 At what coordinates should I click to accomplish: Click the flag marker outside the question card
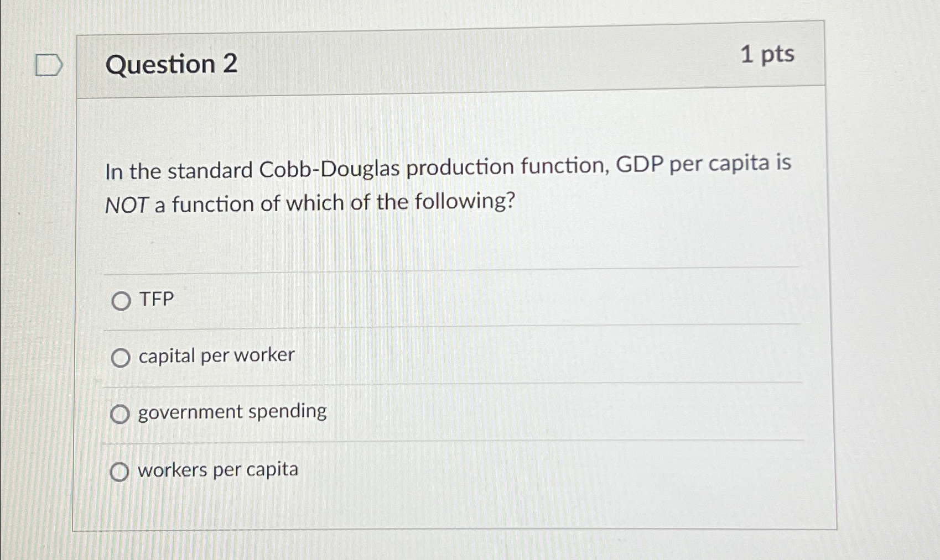[x=48, y=66]
